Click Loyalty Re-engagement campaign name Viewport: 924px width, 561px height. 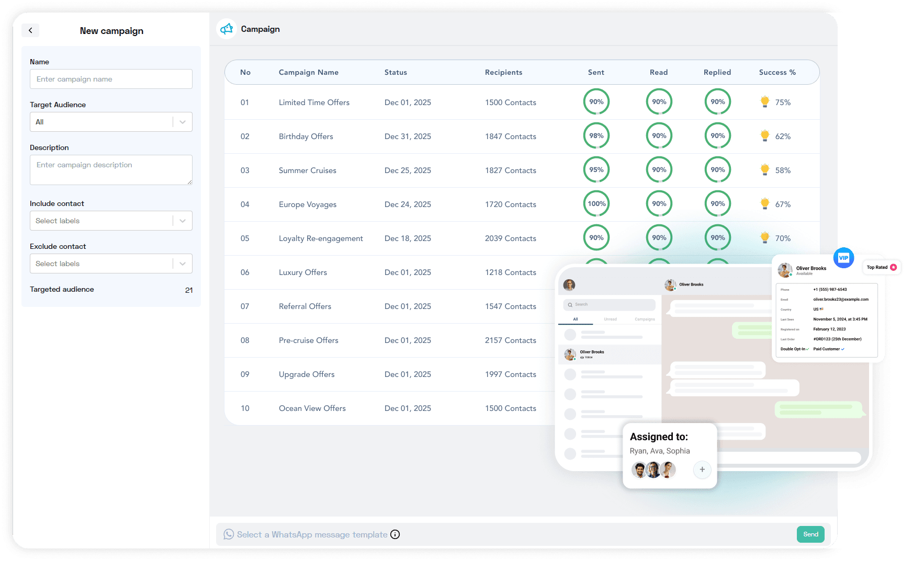coord(321,238)
